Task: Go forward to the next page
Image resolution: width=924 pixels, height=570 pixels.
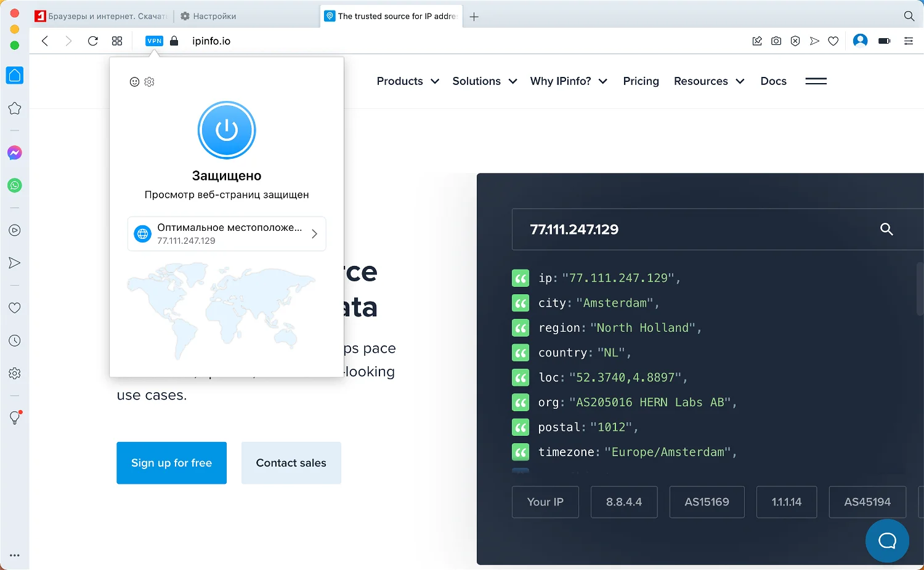Action: [x=68, y=41]
